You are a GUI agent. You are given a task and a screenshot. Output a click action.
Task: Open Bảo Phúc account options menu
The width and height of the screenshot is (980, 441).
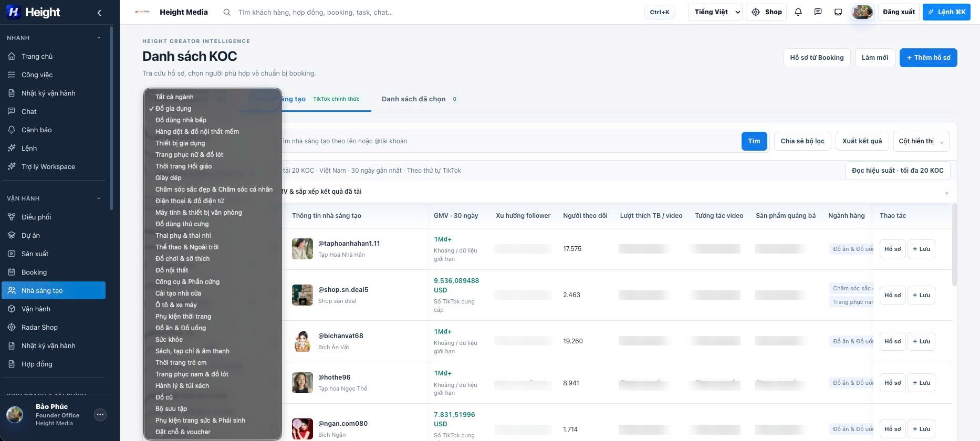[x=100, y=415]
